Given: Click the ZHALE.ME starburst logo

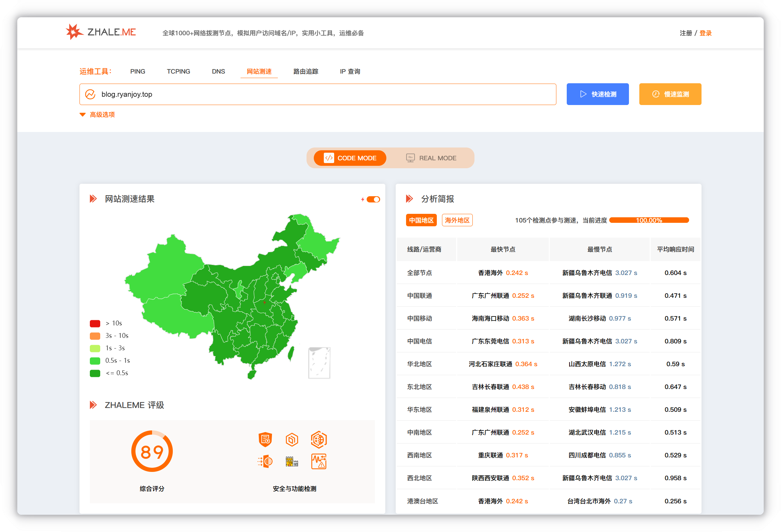Looking at the screenshot, I should pos(74,32).
